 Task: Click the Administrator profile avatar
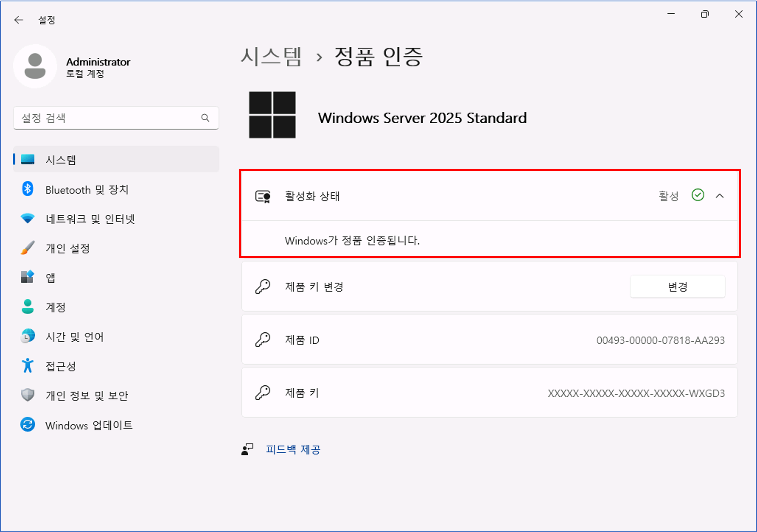(35, 66)
